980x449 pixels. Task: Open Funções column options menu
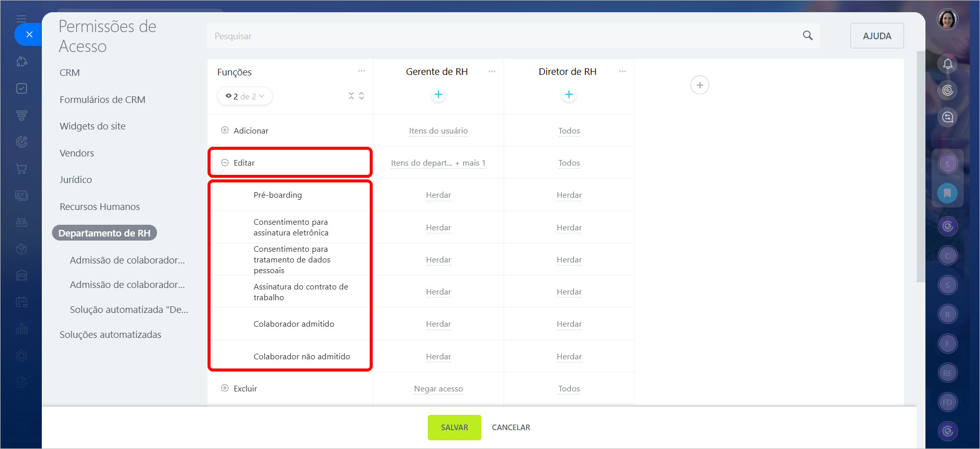(x=362, y=71)
